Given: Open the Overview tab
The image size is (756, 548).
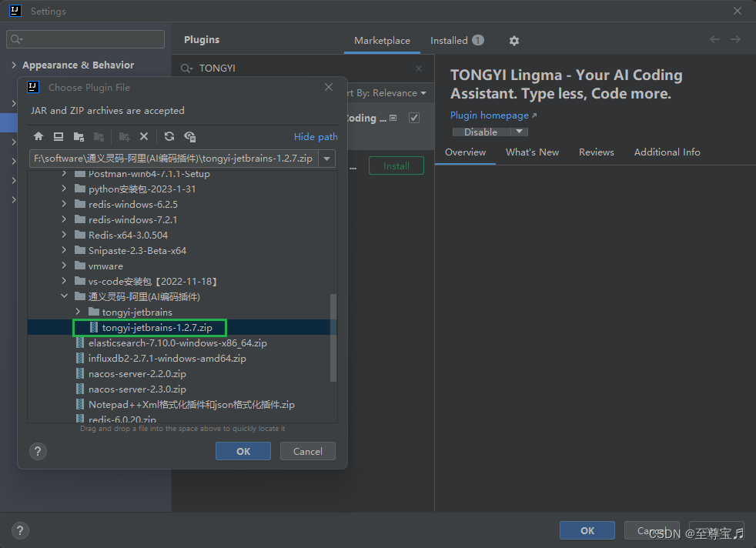Looking at the screenshot, I should click(x=465, y=152).
